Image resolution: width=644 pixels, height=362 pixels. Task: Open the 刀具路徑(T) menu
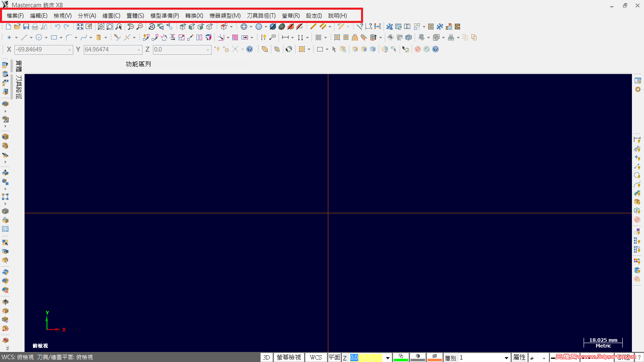261,16
